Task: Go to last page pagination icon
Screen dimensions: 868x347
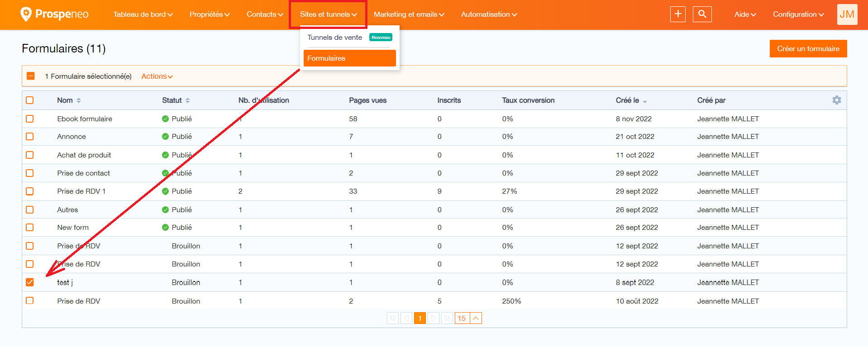Action: (x=447, y=318)
